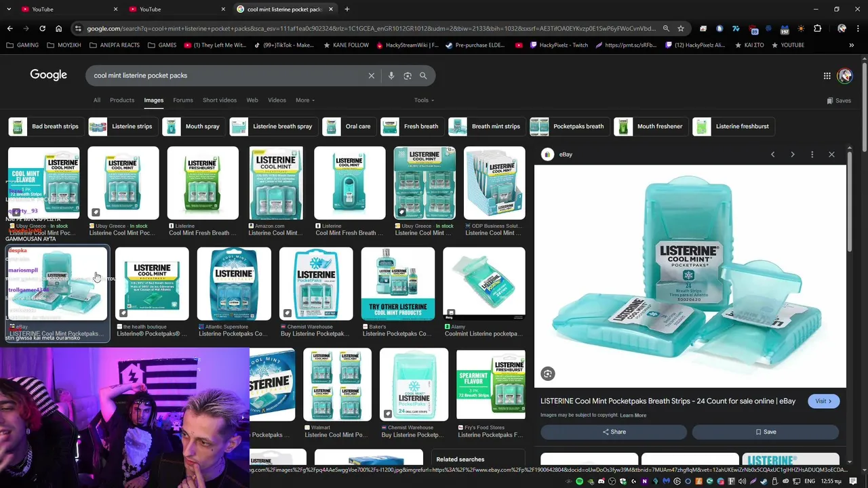Click the Share button
The image size is (868, 488).
click(614, 432)
